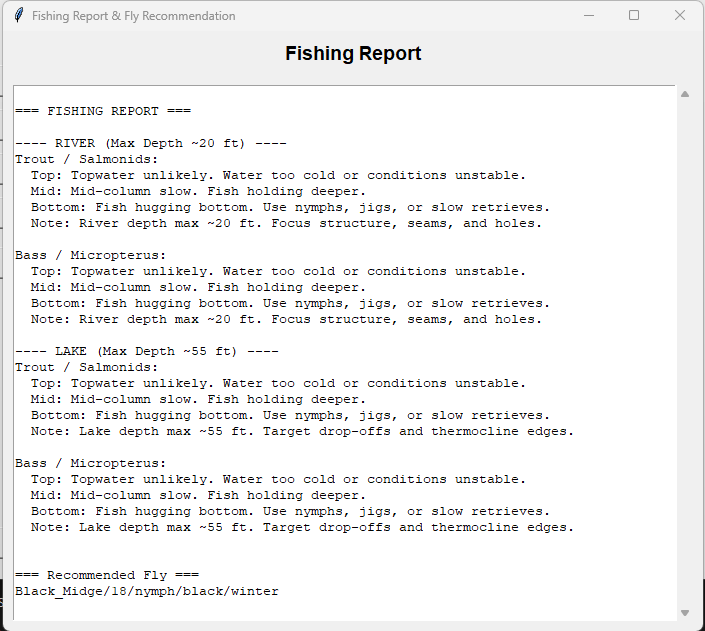Click the "=== Recommended Fly ===" line
705x631 pixels.
click(107, 575)
